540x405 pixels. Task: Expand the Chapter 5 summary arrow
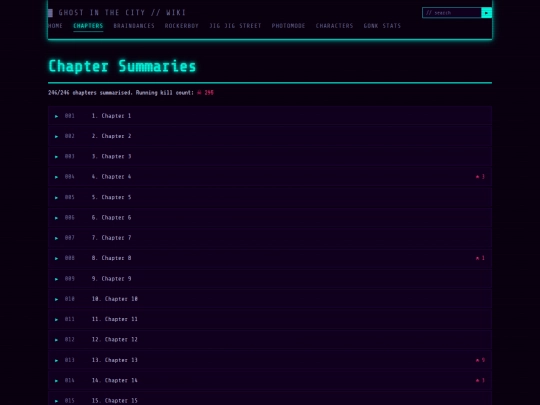(x=56, y=197)
